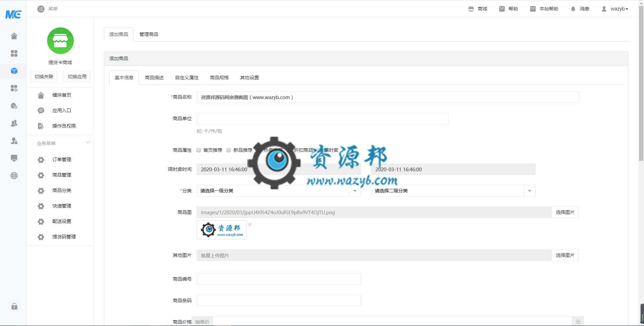Click the 商品条码 input field
This screenshot has width=644, height=326.
tap(279, 300)
